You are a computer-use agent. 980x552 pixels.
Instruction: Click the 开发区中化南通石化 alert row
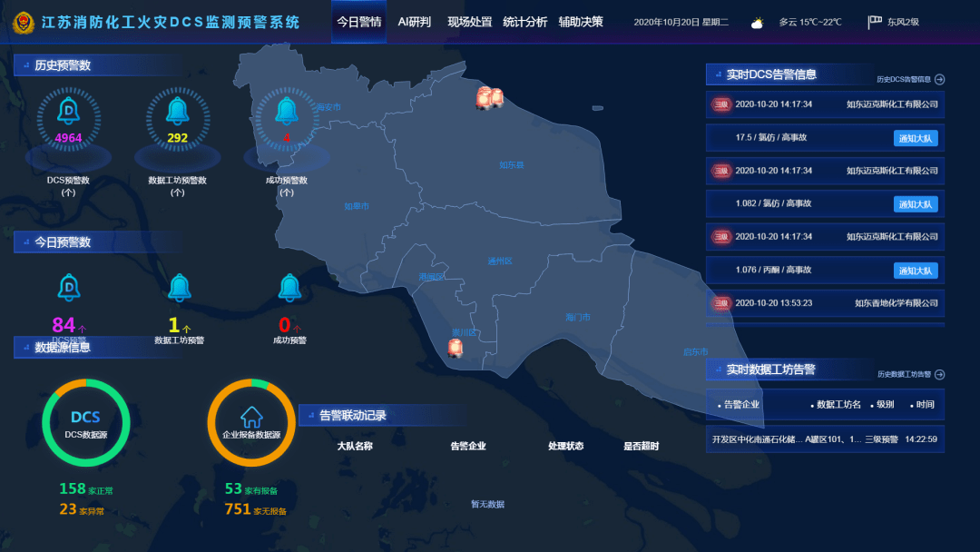(x=824, y=439)
